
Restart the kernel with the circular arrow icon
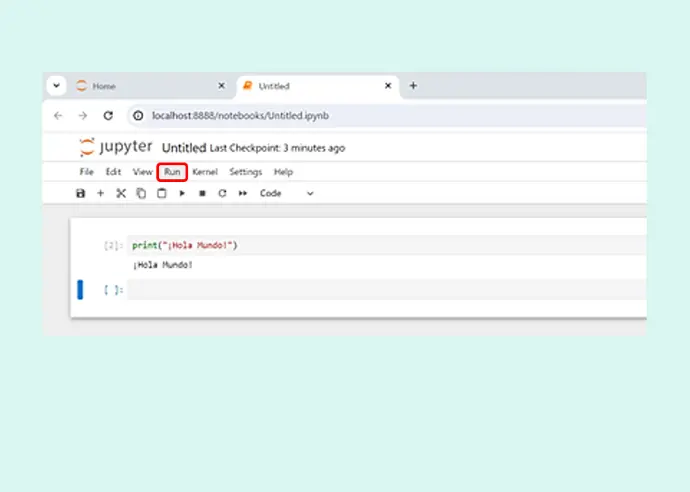tap(223, 193)
